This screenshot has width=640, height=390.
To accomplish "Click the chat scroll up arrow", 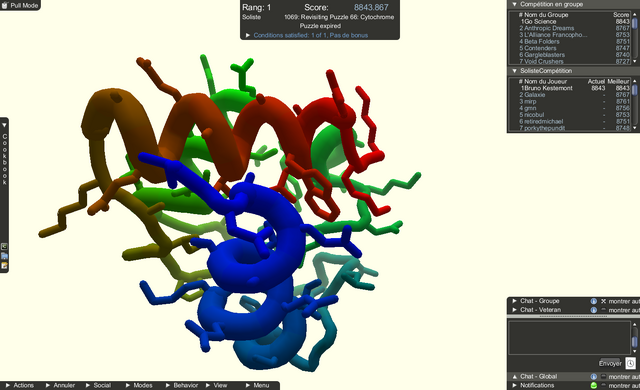I will [x=634, y=324].
